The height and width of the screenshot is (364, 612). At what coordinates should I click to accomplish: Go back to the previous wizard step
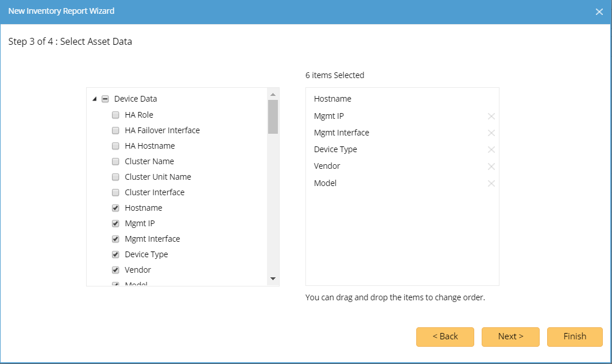click(445, 337)
